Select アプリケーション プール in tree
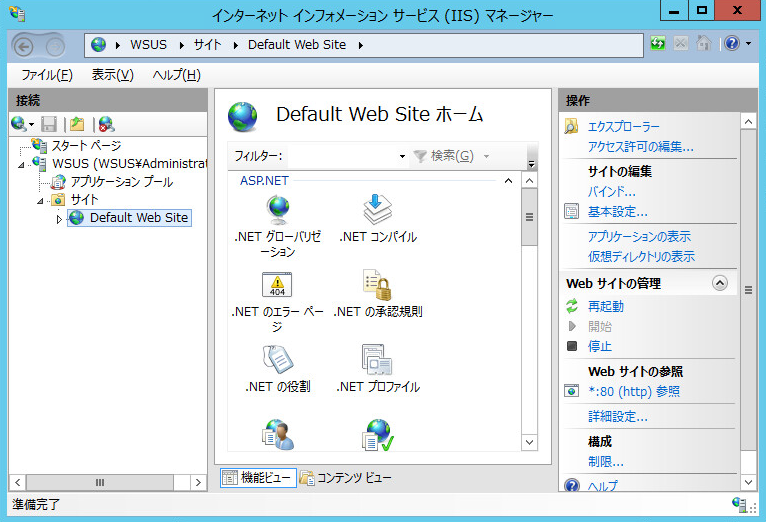766x522 pixels. [x=122, y=182]
